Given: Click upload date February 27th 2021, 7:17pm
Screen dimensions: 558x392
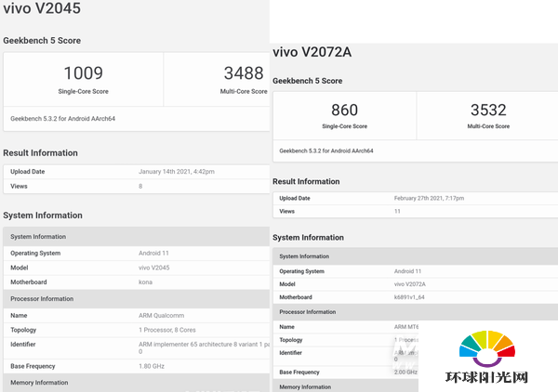Looking at the screenshot, I should [429, 198].
